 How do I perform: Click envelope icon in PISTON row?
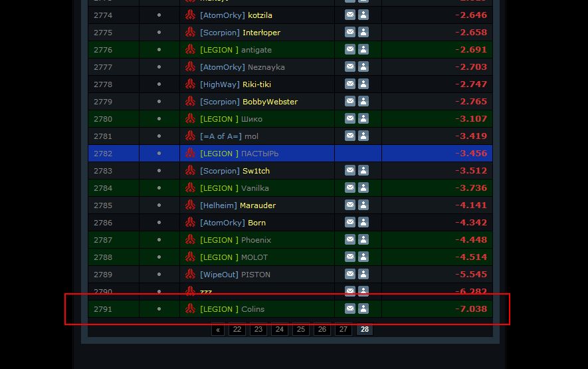click(x=350, y=274)
